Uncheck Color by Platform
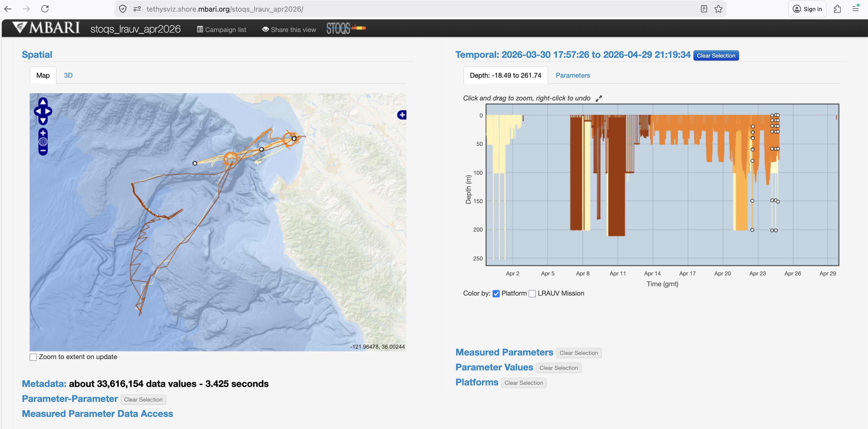The height and width of the screenshot is (429, 868). coord(496,294)
